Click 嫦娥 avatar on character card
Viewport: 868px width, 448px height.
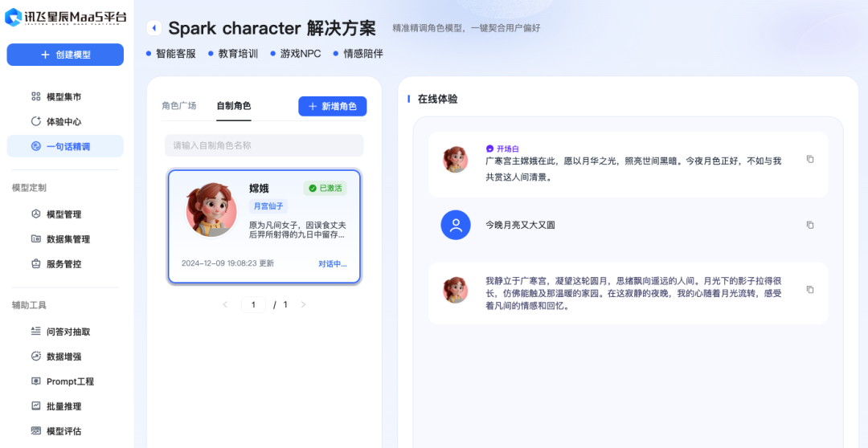pos(211,210)
